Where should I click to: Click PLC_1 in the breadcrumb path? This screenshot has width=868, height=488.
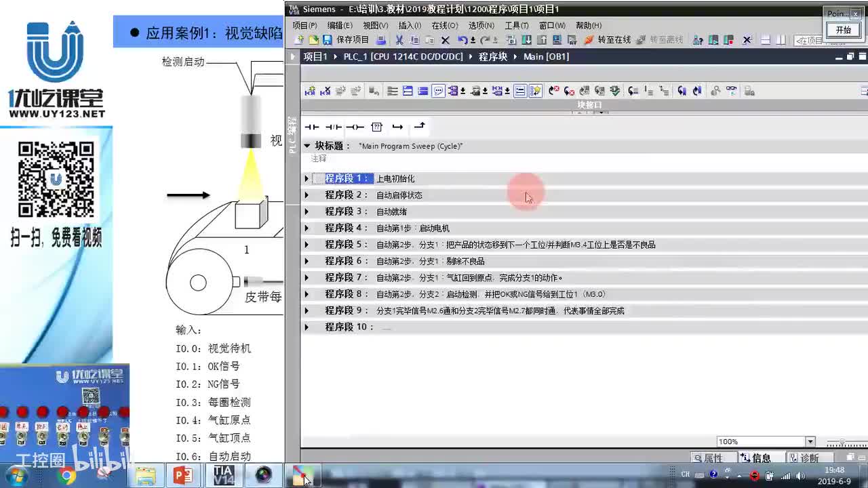click(403, 57)
